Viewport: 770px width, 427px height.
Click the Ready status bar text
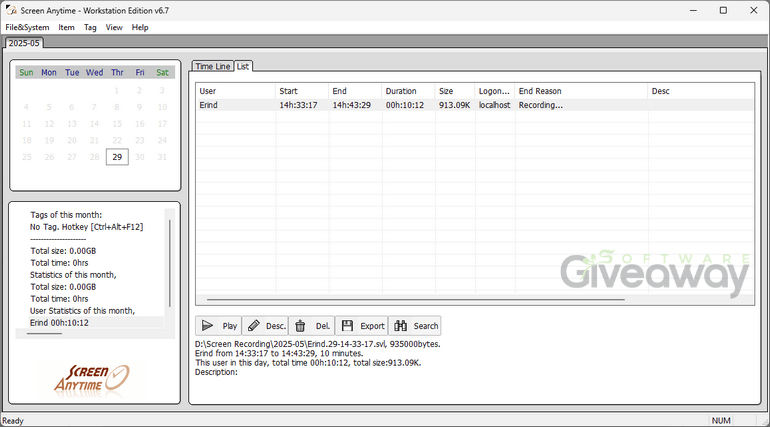pyautogui.click(x=13, y=421)
